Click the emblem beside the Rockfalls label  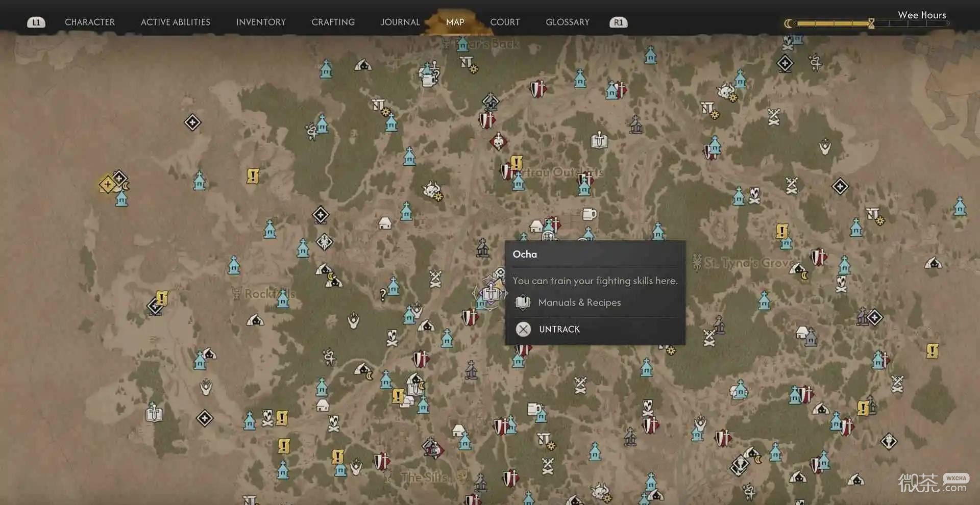(236, 293)
